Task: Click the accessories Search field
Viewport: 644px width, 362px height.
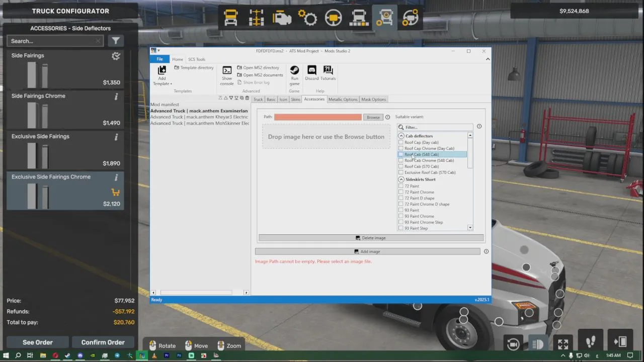Action: (x=55, y=41)
